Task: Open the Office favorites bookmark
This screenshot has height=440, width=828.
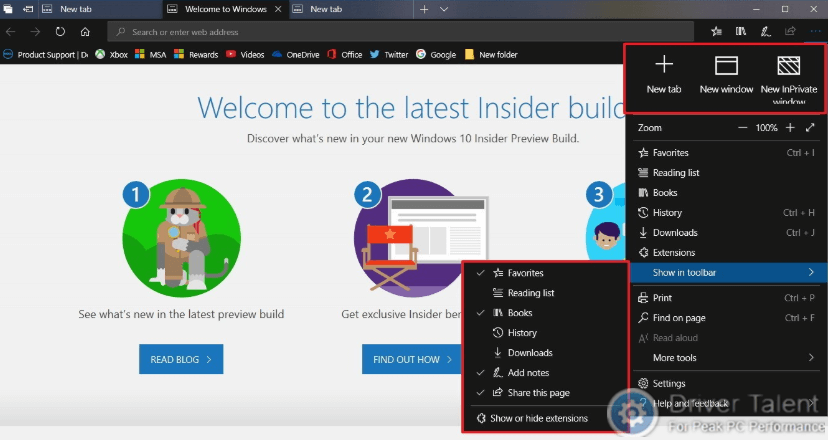Action: coord(345,54)
